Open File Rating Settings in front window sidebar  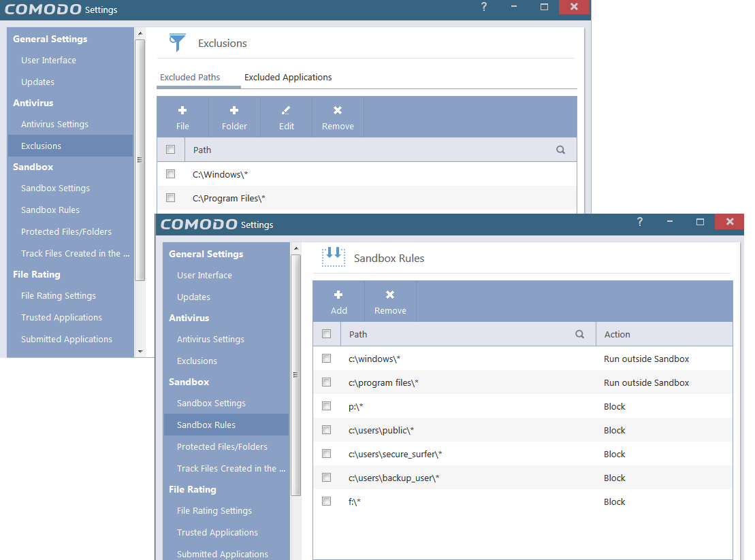214,511
